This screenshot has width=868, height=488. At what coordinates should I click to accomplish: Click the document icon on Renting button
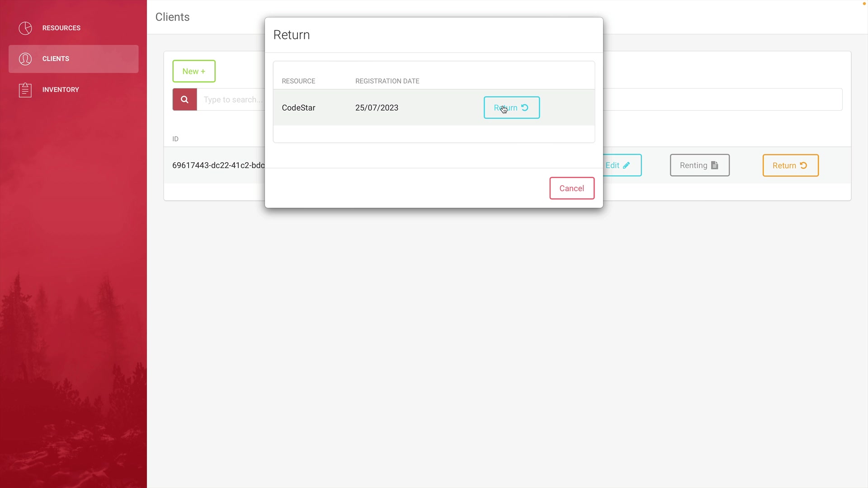coord(715,165)
